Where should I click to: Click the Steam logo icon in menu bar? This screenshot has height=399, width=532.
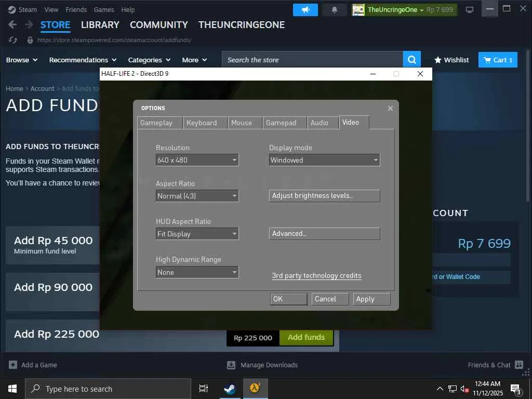point(12,9)
